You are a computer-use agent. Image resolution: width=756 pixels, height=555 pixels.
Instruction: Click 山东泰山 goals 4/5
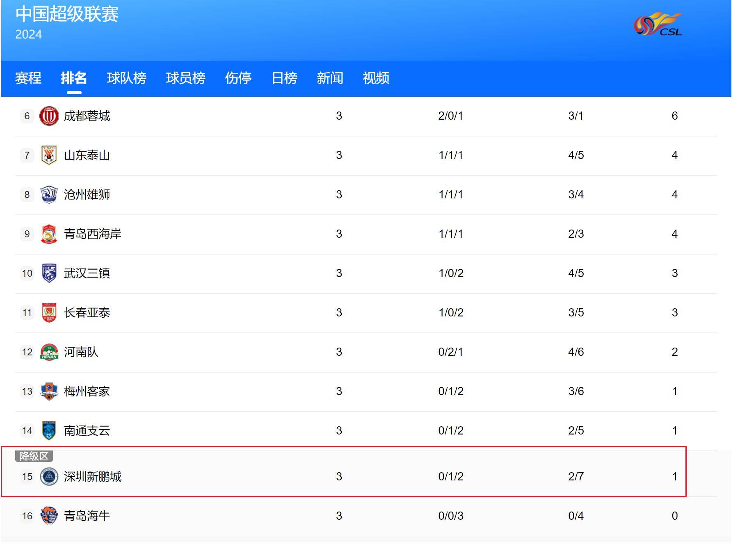(x=576, y=155)
